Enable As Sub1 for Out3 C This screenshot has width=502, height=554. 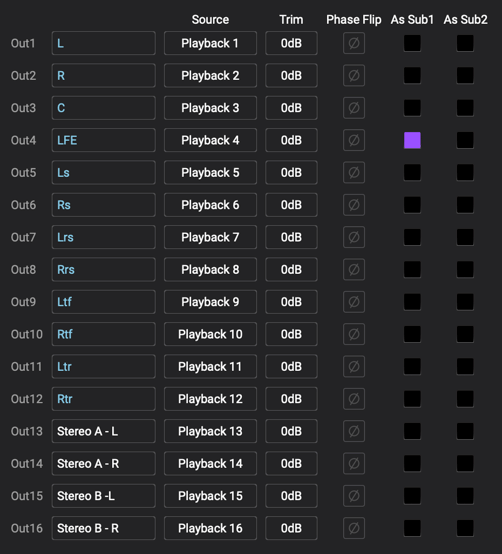412,108
